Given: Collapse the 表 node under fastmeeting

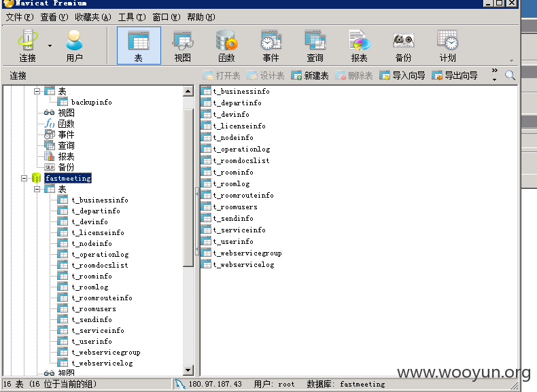Looking at the screenshot, I should (x=37, y=190).
